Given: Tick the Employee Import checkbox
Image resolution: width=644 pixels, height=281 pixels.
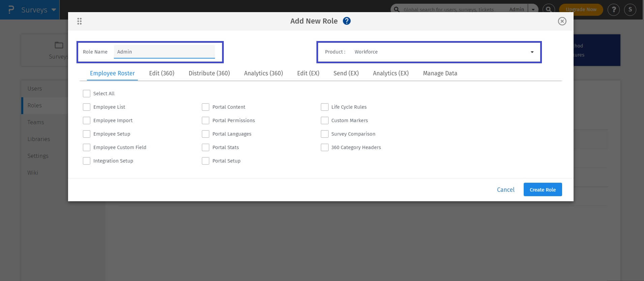Looking at the screenshot, I should click(x=87, y=120).
